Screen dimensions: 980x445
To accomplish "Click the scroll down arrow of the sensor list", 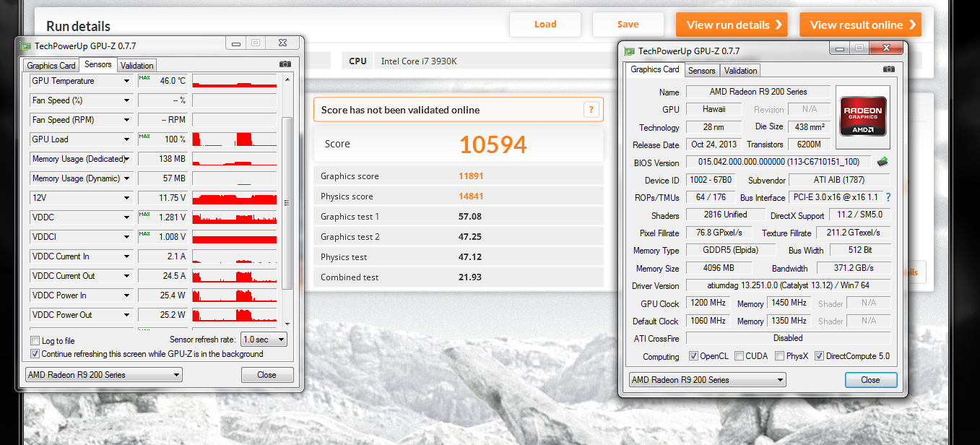I will [287, 324].
